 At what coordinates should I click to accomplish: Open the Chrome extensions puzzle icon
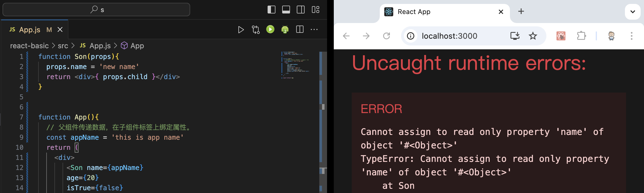click(581, 36)
